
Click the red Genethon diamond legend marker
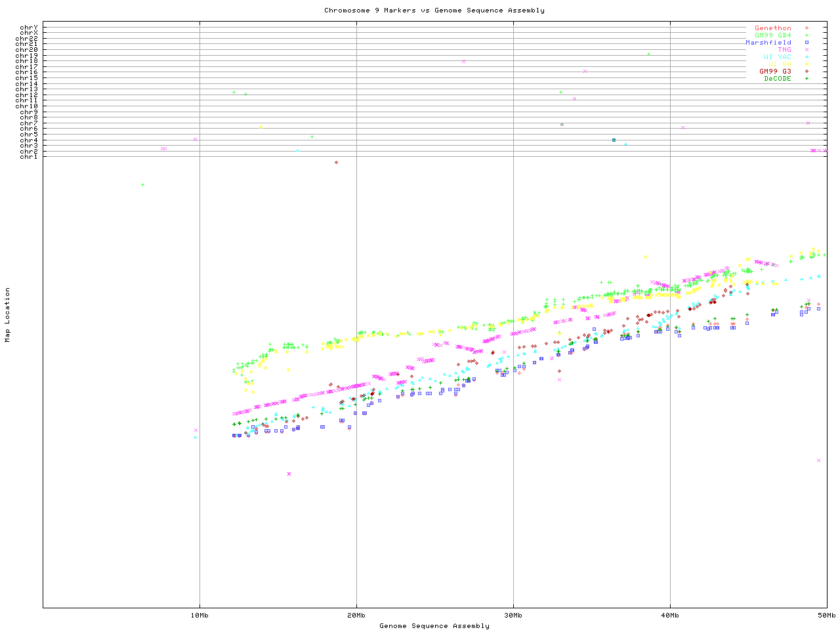(x=807, y=28)
